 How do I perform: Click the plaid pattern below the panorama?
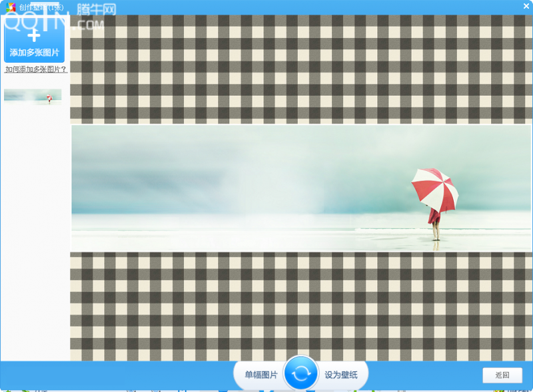(x=300, y=306)
